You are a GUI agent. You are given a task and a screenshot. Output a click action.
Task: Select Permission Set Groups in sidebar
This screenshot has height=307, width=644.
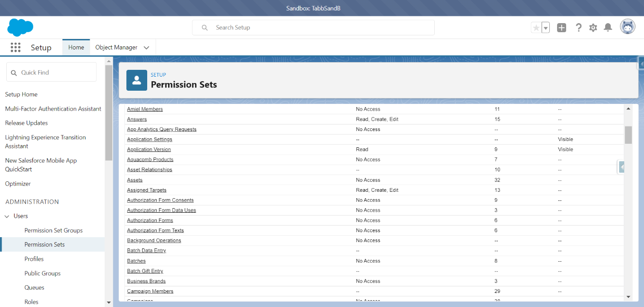(x=53, y=230)
